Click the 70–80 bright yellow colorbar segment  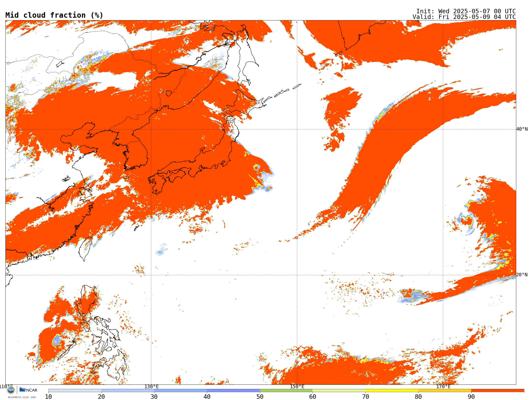point(392,391)
